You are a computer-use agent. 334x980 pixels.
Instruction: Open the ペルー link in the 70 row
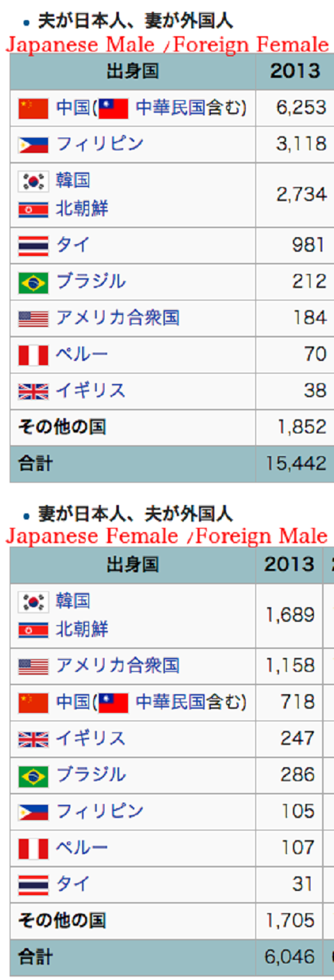[x=82, y=354]
